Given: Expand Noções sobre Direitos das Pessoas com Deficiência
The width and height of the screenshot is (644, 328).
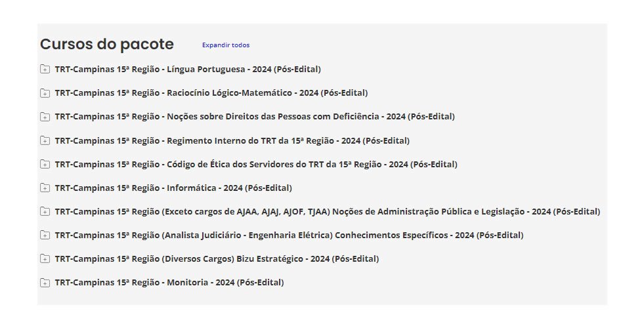Looking at the screenshot, I should pyautogui.click(x=255, y=116).
